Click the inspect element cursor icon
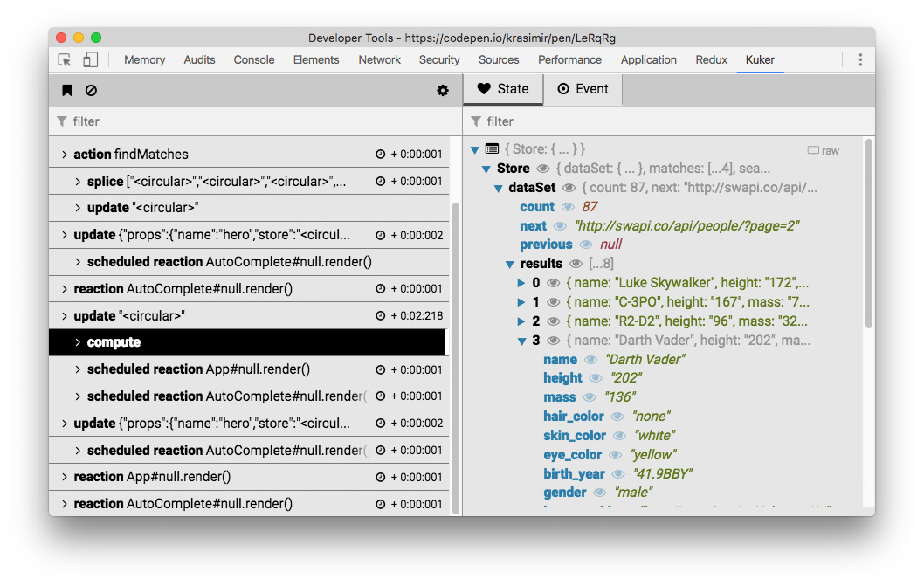 pos(65,59)
